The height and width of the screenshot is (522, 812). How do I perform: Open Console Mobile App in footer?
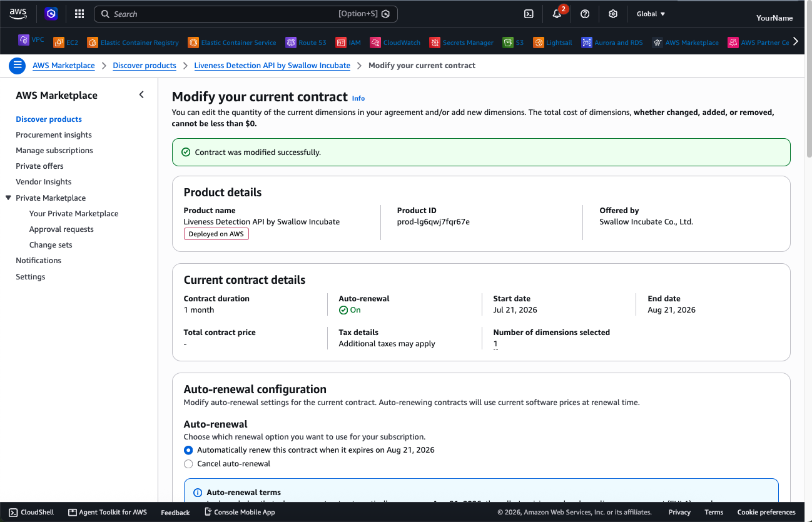[x=240, y=512]
